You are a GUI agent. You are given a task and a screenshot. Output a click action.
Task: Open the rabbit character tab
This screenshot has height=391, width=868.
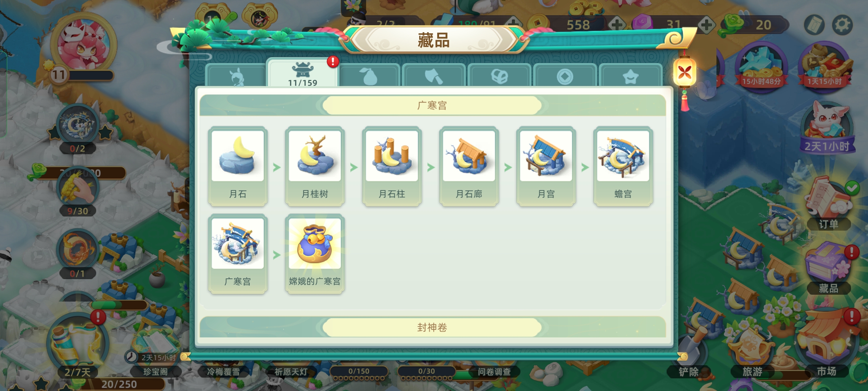[236, 76]
